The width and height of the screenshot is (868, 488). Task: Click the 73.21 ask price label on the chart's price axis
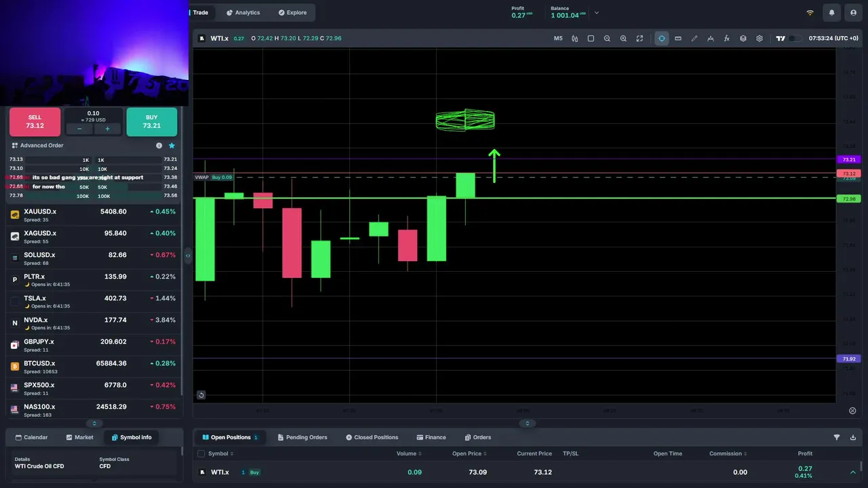850,159
